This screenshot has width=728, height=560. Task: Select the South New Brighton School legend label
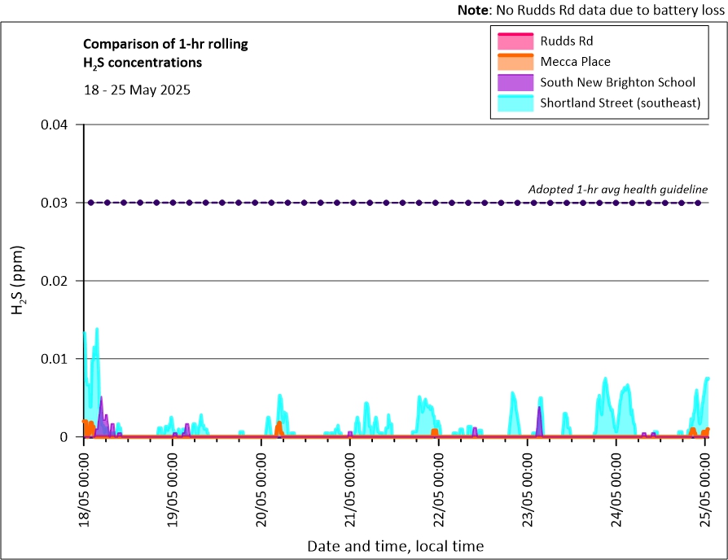point(617,82)
